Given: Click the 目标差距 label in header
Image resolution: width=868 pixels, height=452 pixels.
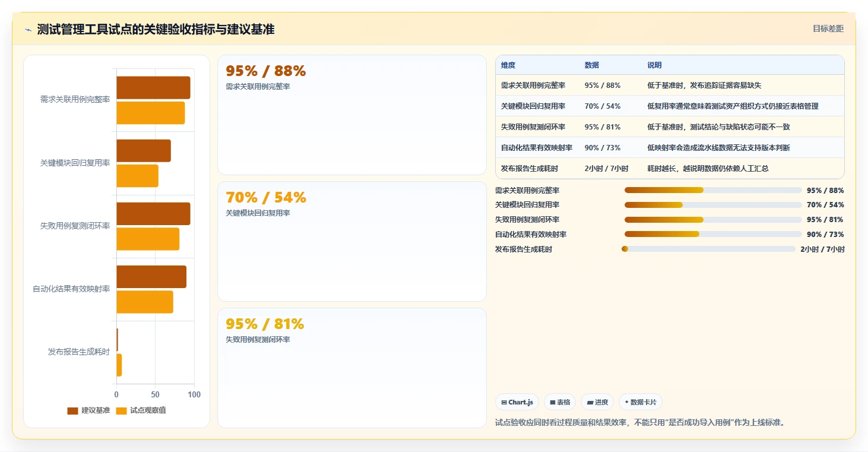Looking at the screenshot, I should [x=828, y=29].
